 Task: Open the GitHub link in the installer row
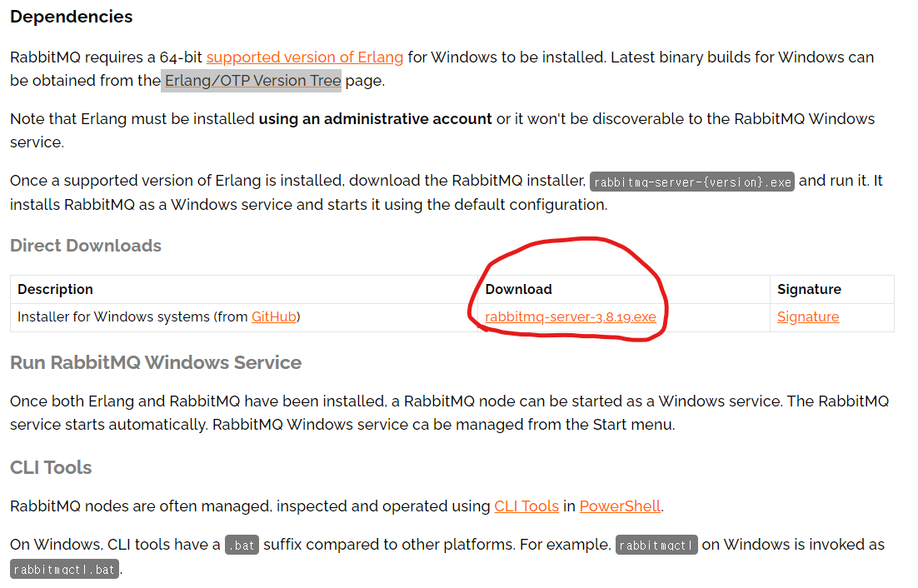(x=274, y=317)
